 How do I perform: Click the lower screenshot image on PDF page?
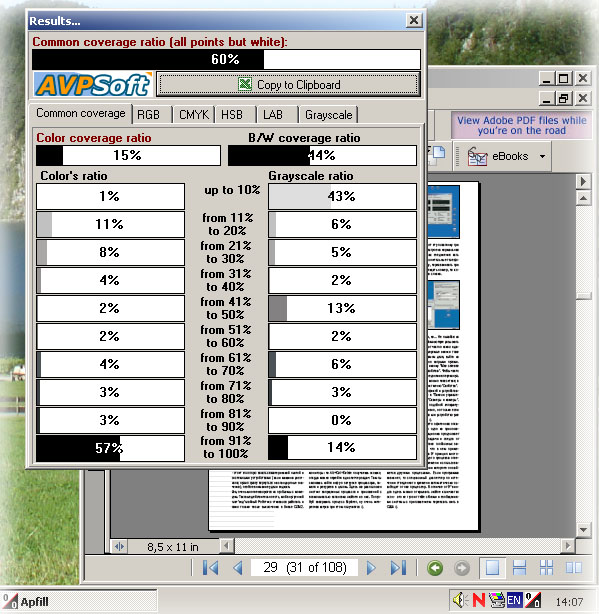click(x=443, y=304)
